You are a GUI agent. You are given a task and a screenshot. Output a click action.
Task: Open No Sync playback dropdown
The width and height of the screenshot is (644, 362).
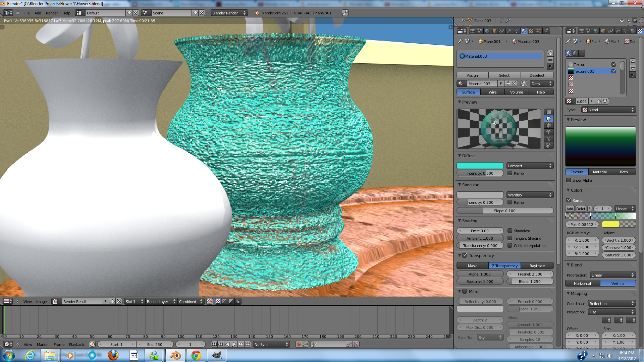(x=271, y=344)
